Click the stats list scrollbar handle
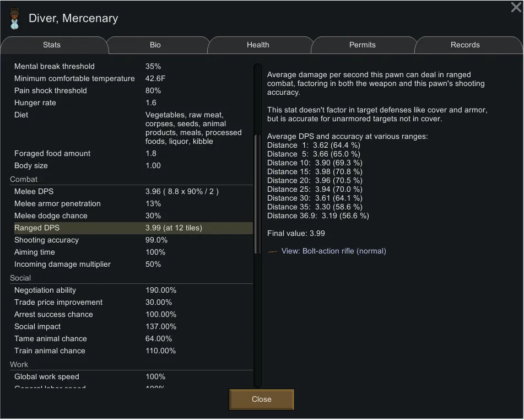Viewport: 524px width, 420px height. 257,193
